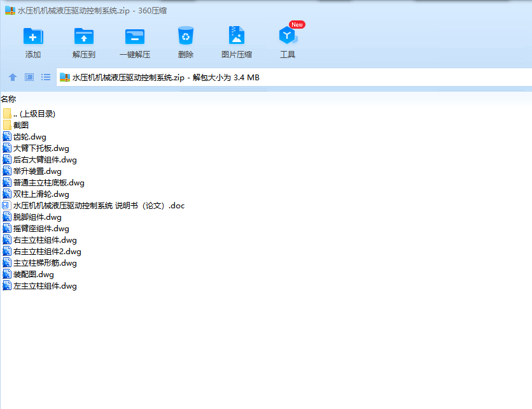Click the 360压缩 title bar app icon

pos(10,11)
